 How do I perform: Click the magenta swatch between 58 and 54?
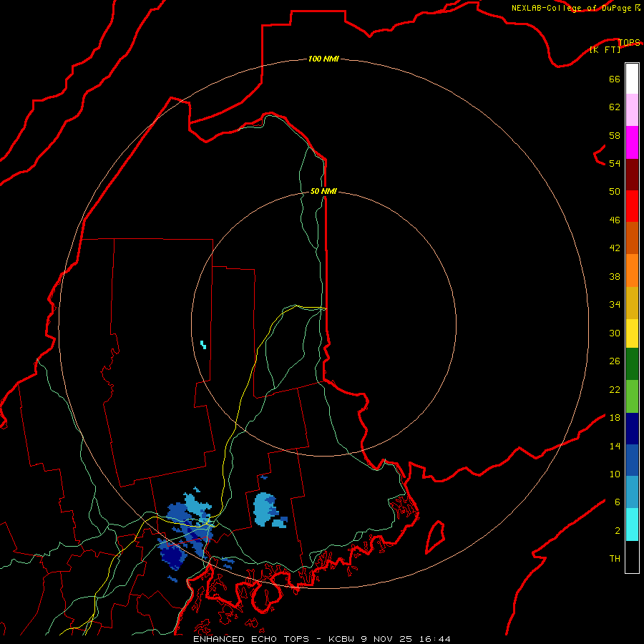click(x=632, y=142)
